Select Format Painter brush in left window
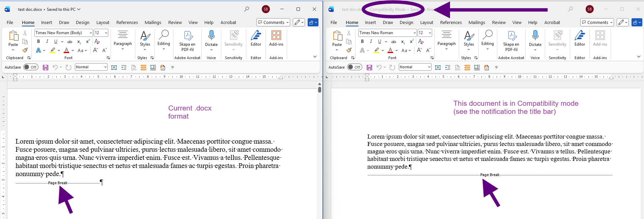The width and height of the screenshot is (644, 219). (25, 50)
